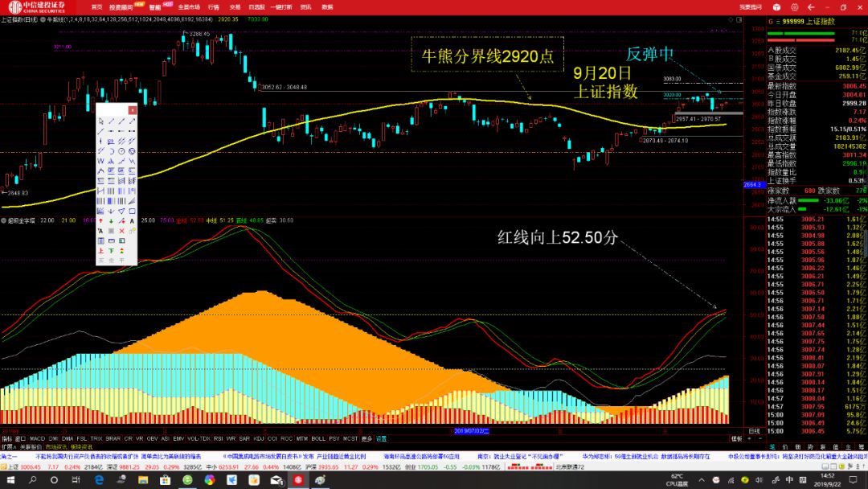The width and height of the screenshot is (868, 489).
Task: Select the red 上 marker icon in palette
Action: point(100,250)
